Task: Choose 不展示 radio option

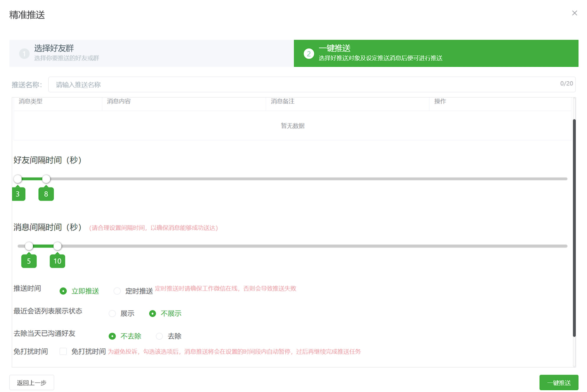Action: click(153, 314)
